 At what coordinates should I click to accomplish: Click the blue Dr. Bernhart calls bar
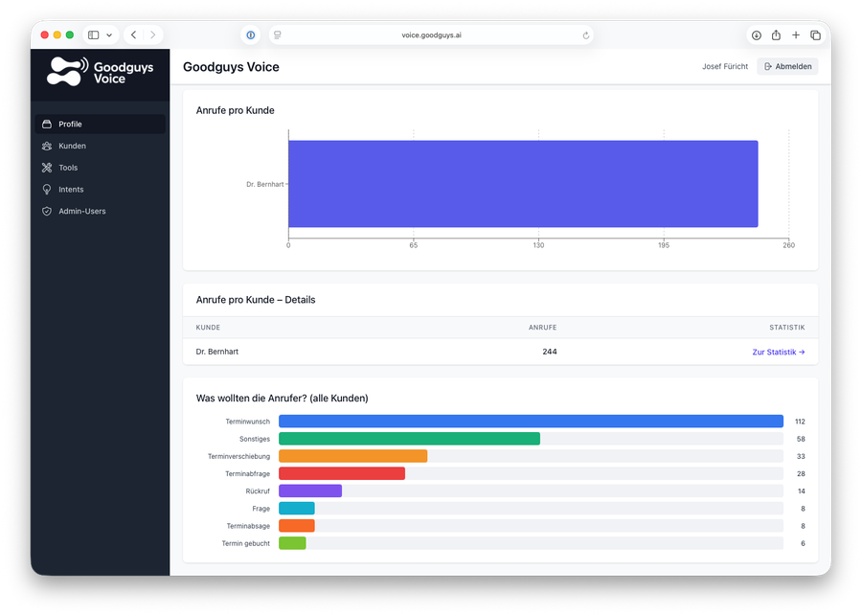pos(522,182)
